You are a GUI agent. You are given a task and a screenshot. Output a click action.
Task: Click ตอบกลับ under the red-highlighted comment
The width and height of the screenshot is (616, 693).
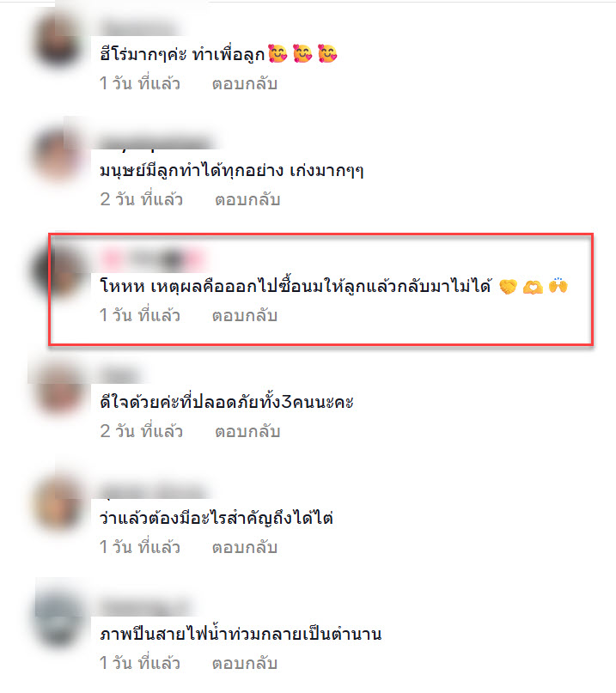coord(245,315)
